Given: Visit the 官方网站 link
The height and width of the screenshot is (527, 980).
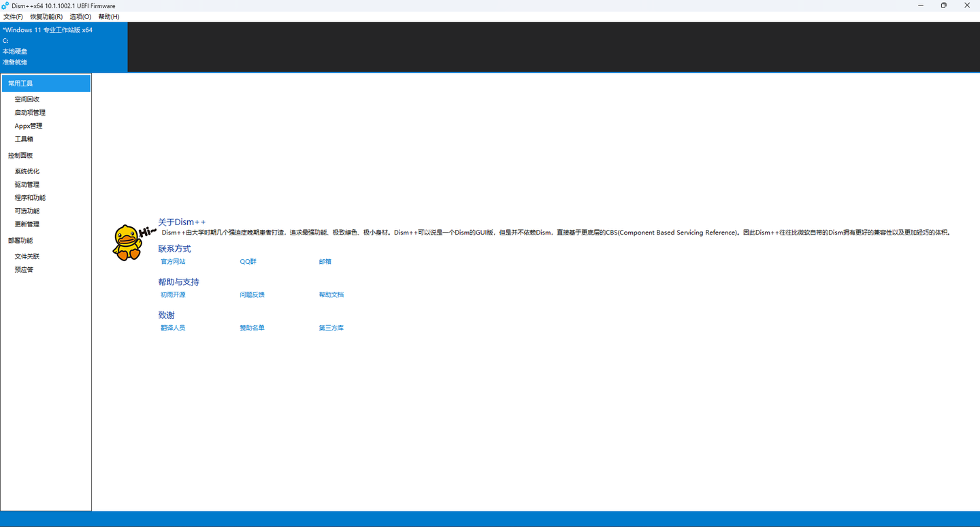Looking at the screenshot, I should click(x=173, y=262).
